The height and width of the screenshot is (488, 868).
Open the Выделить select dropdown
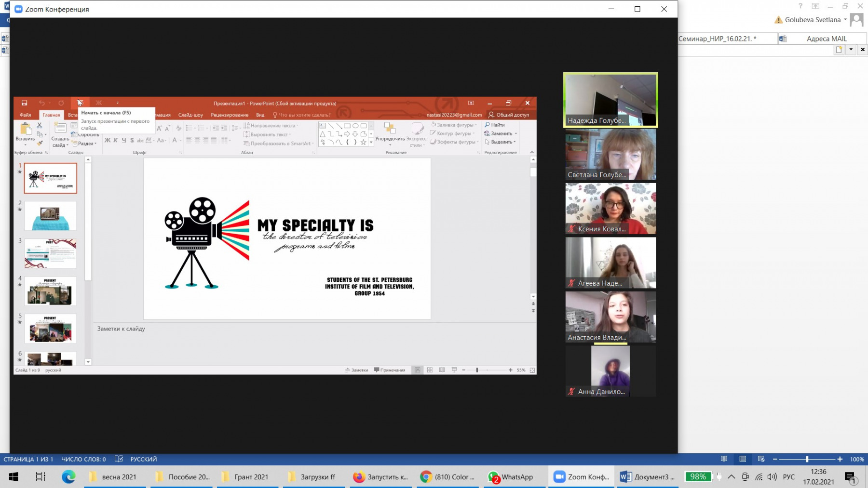(501, 142)
